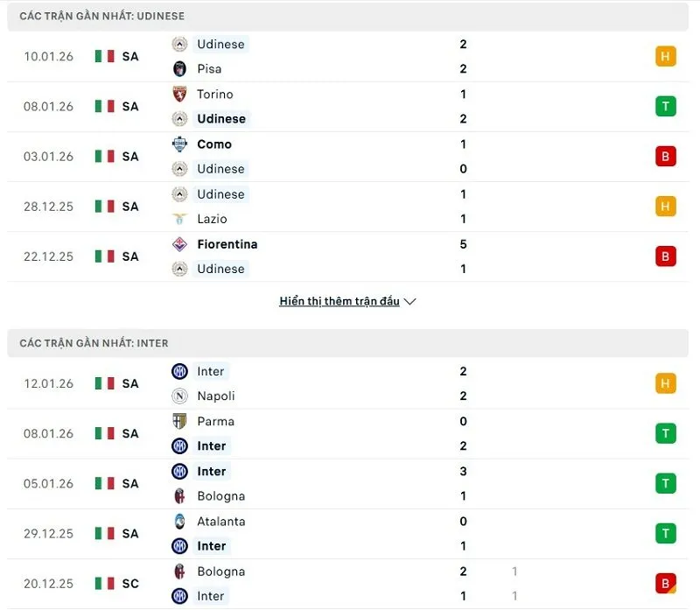
Task: Select the Napoli team badge
Action: click(180, 396)
